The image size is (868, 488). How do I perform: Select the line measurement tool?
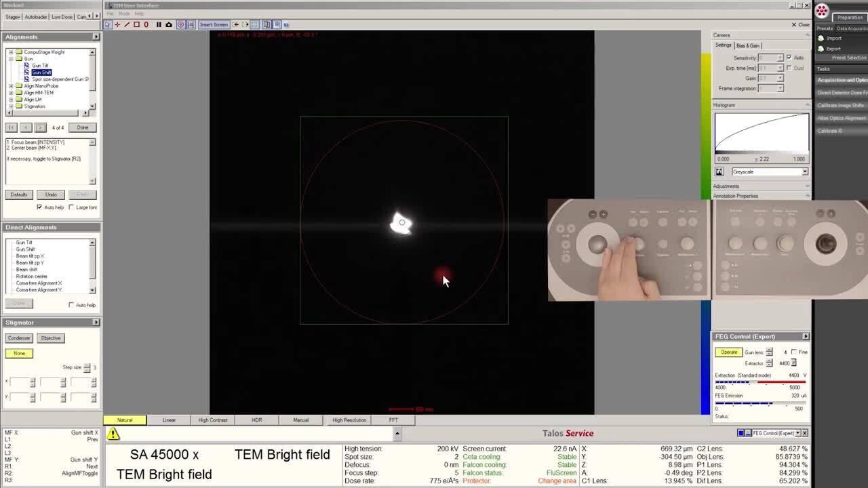[x=126, y=24]
